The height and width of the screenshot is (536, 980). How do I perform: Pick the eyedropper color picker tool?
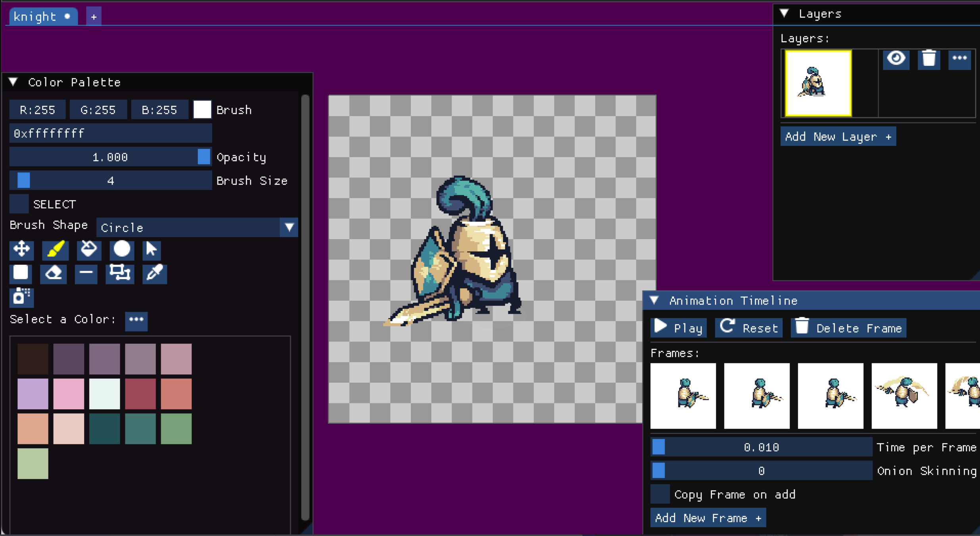154,274
